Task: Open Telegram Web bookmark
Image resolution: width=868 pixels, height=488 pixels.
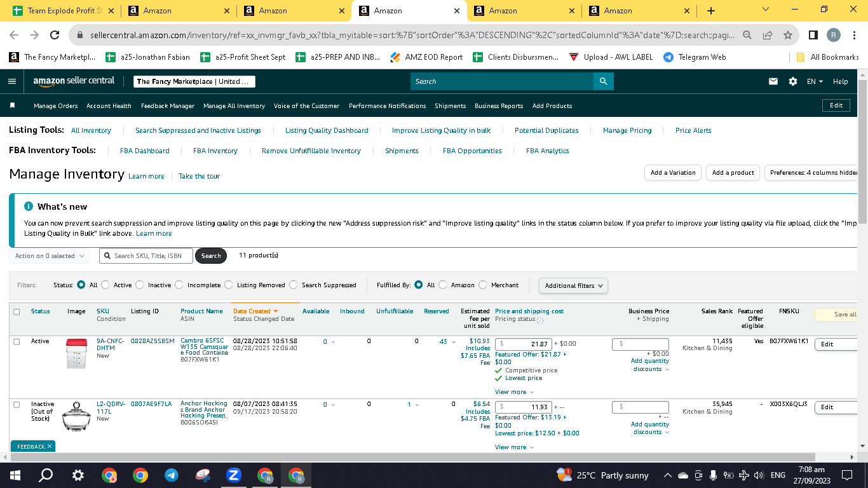Action: pos(695,57)
